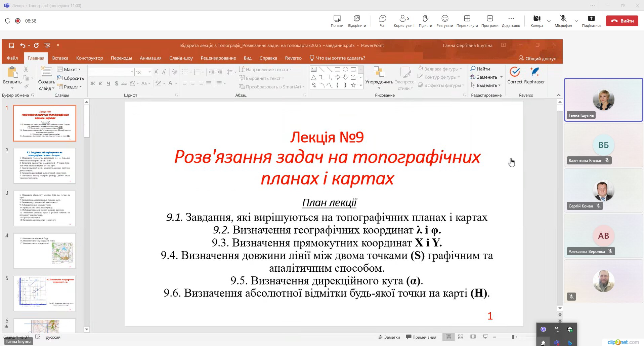
Task: Unmute the microphone
Action: click(x=563, y=21)
